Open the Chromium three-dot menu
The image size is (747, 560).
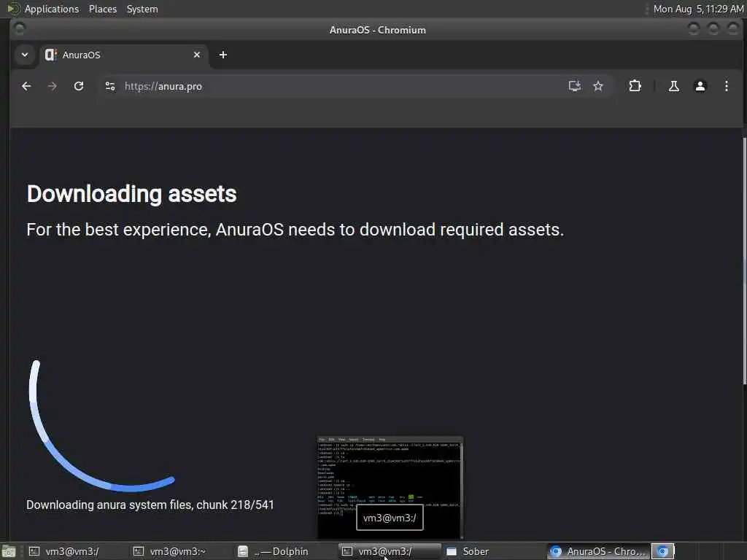pyautogui.click(x=726, y=86)
